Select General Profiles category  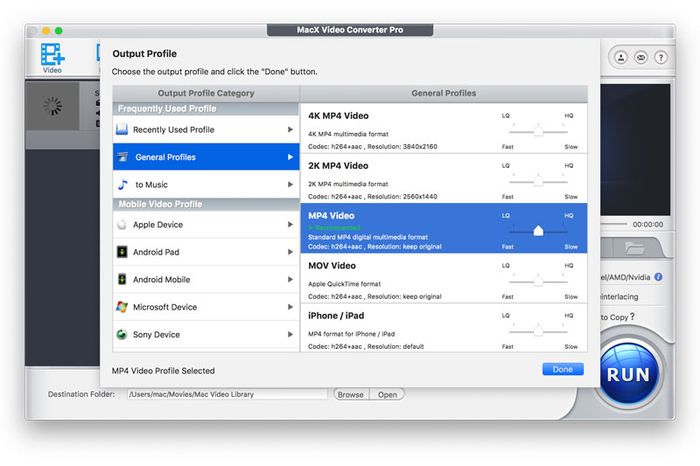(206, 157)
